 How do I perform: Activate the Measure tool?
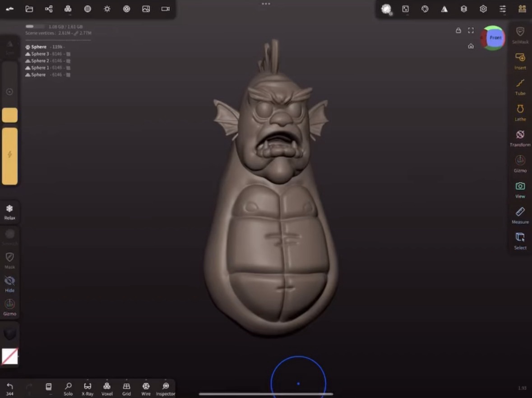tap(520, 214)
